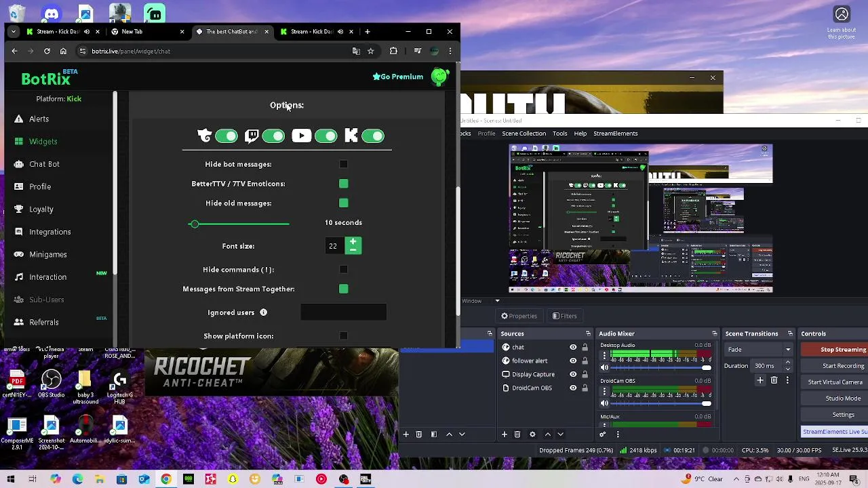This screenshot has width=868, height=488.
Task: Open OBS Settings button
Action: pyautogui.click(x=834, y=415)
